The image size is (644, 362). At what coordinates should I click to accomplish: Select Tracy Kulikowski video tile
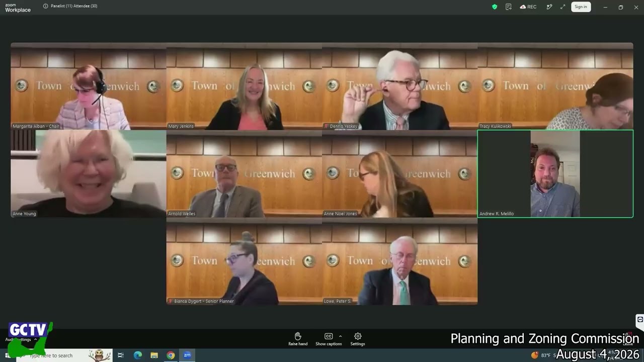[x=555, y=86]
